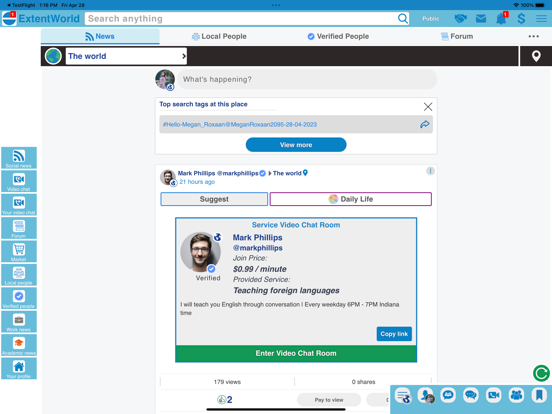The height and width of the screenshot is (414, 552).
Task: Open Local people sidebar icon
Action: [x=19, y=275]
